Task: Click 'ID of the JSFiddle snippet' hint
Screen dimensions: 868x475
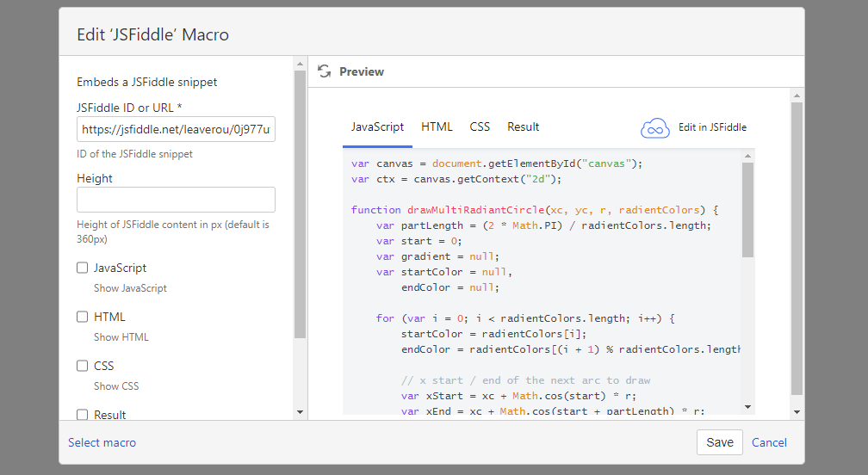Action: (x=134, y=154)
